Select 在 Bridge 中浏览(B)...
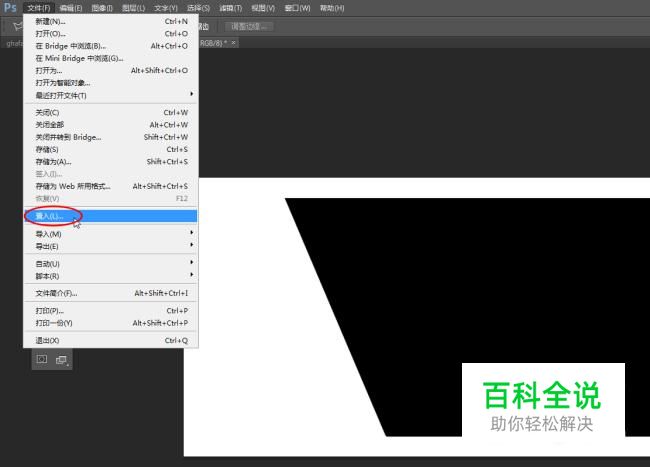The height and width of the screenshot is (467, 650). click(111, 46)
